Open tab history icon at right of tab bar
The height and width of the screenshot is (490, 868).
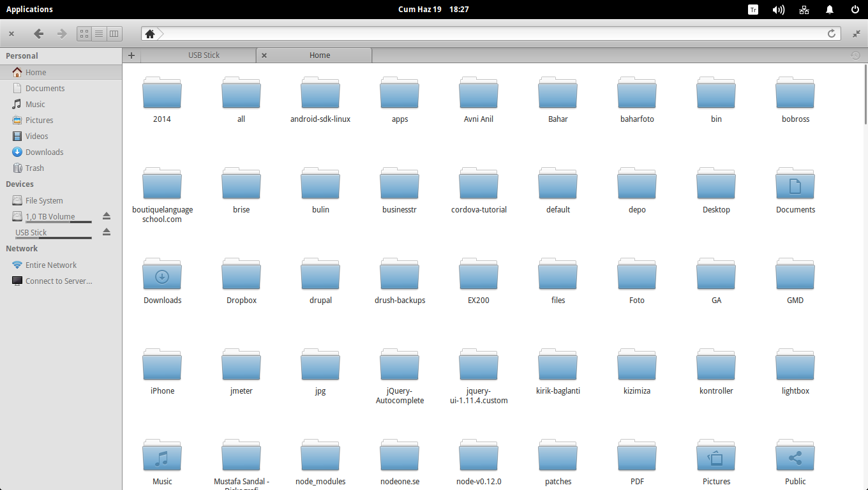[856, 56]
